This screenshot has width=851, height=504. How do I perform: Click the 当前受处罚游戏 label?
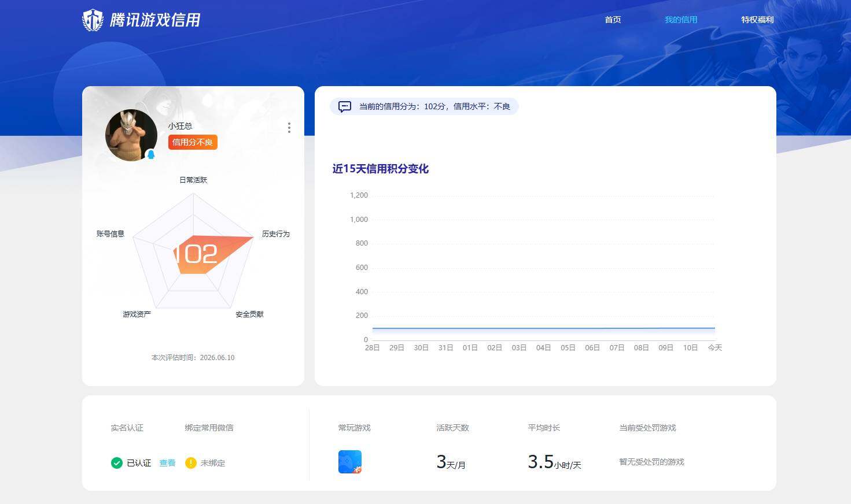(x=647, y=428)
